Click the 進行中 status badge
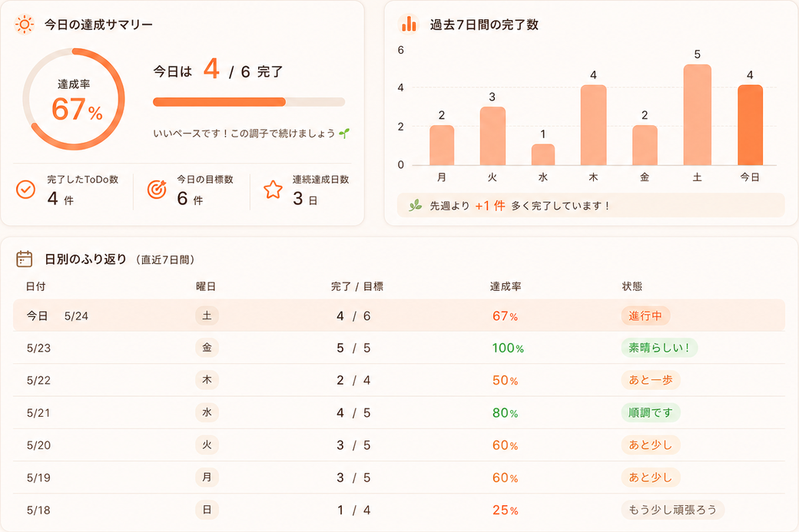This screenshot has height=532, width=799. (645, 316)
